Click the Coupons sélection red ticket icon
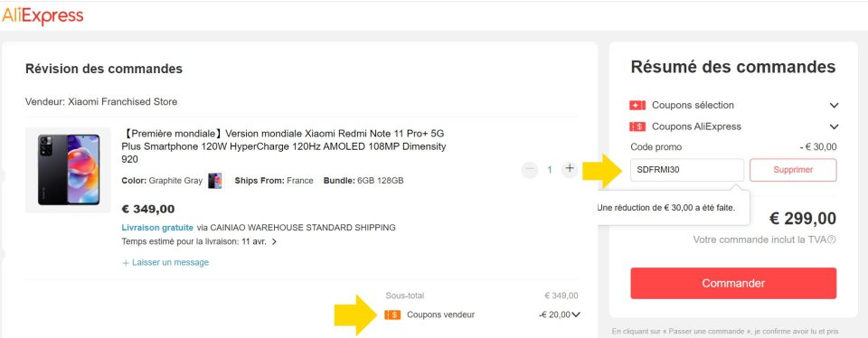 tap(637, 105)
